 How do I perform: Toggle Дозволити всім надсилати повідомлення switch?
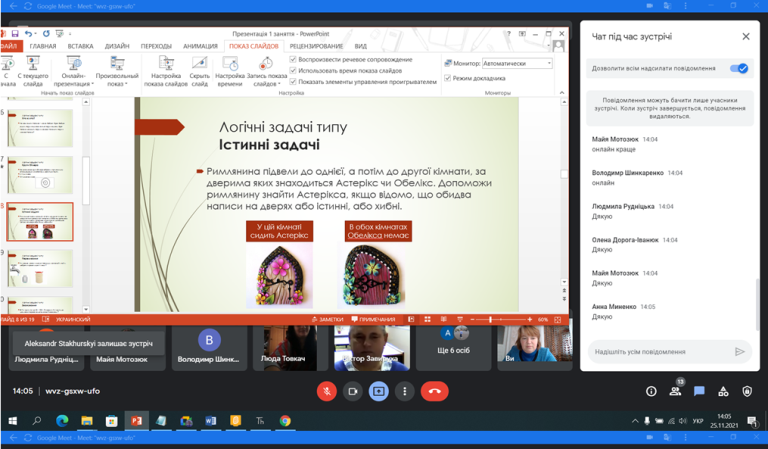tap(739, 69)
